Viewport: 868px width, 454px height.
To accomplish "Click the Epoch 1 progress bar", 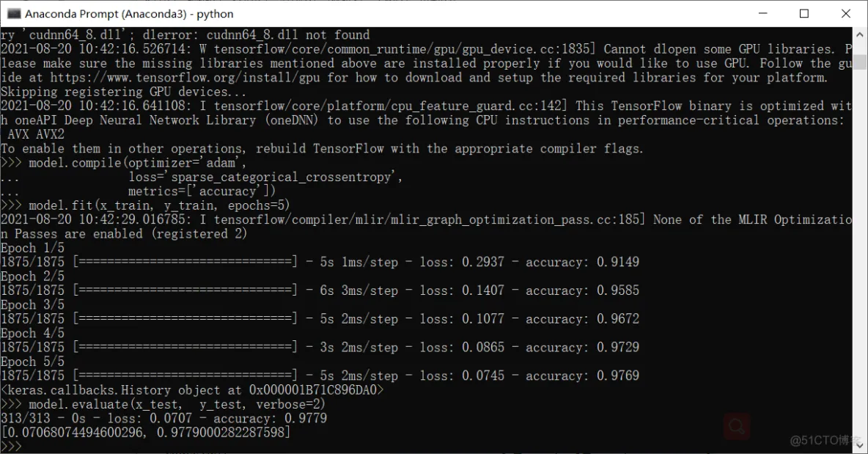I will [185, 262].
